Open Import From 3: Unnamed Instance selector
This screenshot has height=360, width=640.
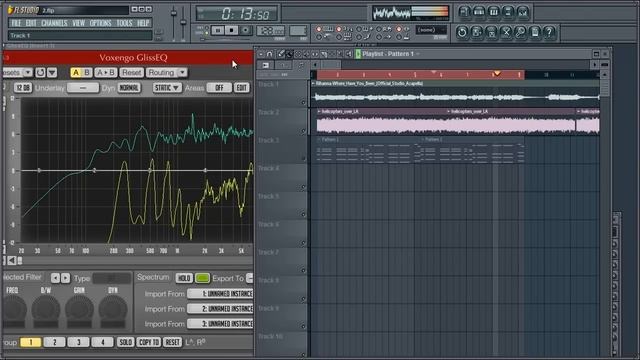pos(220,324)
